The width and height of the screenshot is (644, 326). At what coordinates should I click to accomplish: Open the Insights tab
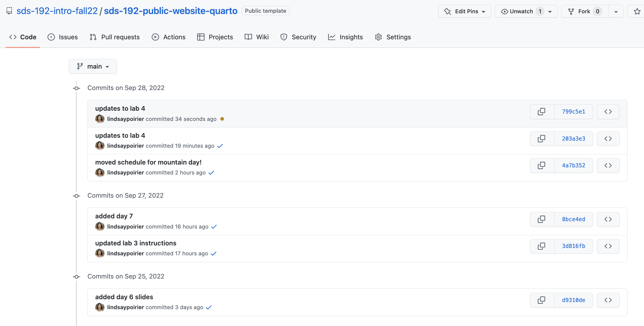345,37
